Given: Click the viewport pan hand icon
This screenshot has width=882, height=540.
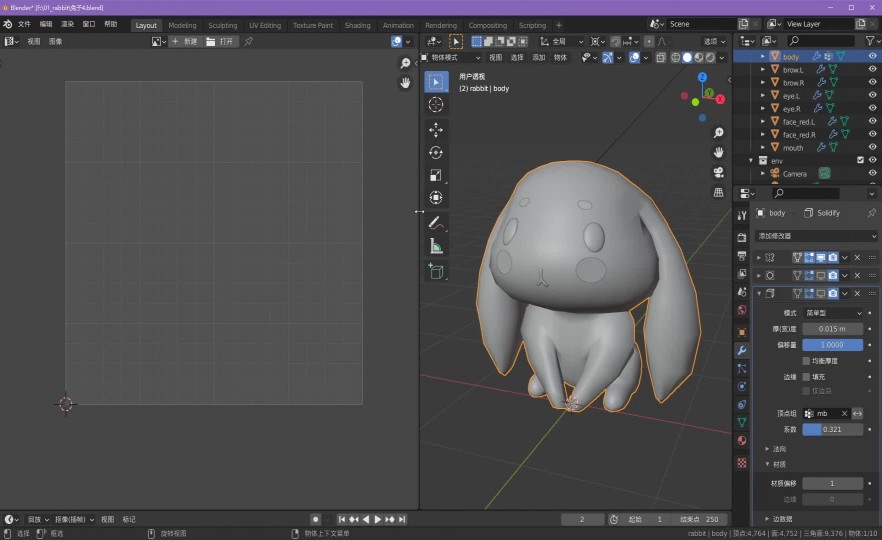Looking at the screenshot, I should tap(718, 152).
